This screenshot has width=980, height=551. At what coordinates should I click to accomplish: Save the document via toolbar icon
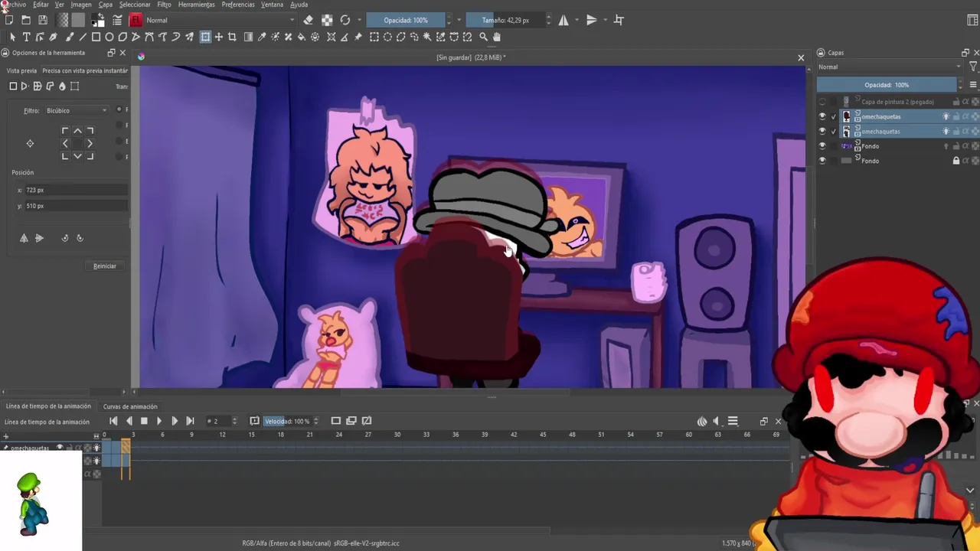(x=43, y=20)
